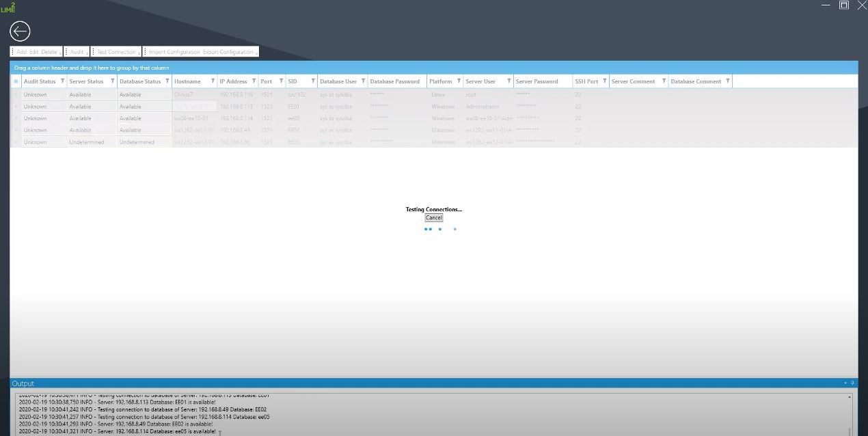Click the LIME logo in the corner
The image size is (868, 436).
click(8, 7)
